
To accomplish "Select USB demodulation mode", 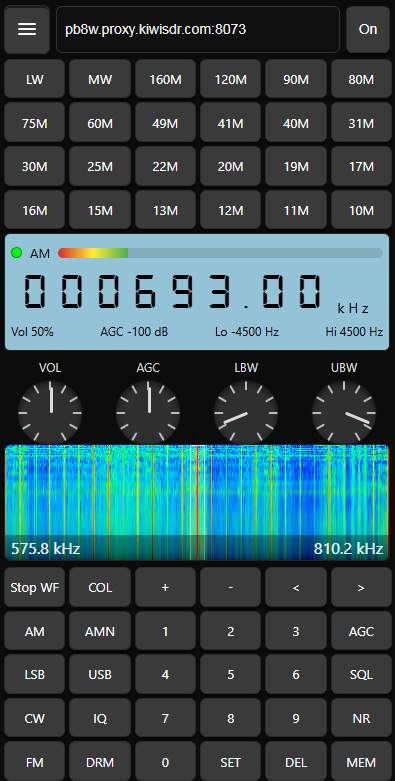I will (x=100, y=674).
